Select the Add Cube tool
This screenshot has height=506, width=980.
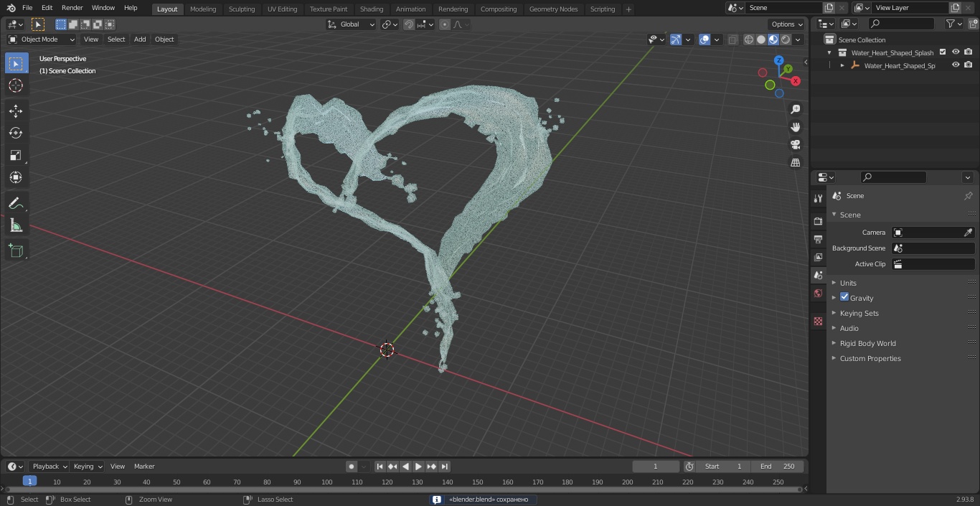(17, 250)
